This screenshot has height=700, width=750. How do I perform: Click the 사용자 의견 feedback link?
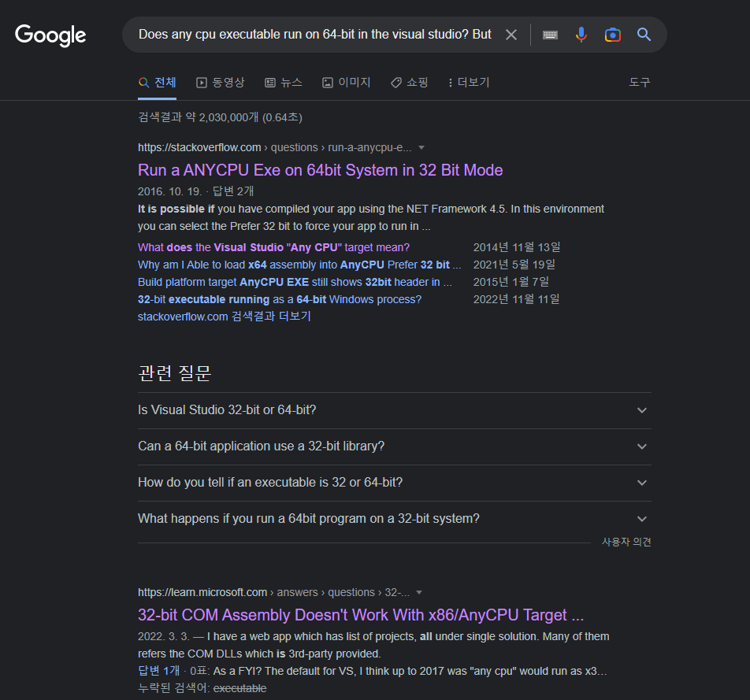point(626,542)
